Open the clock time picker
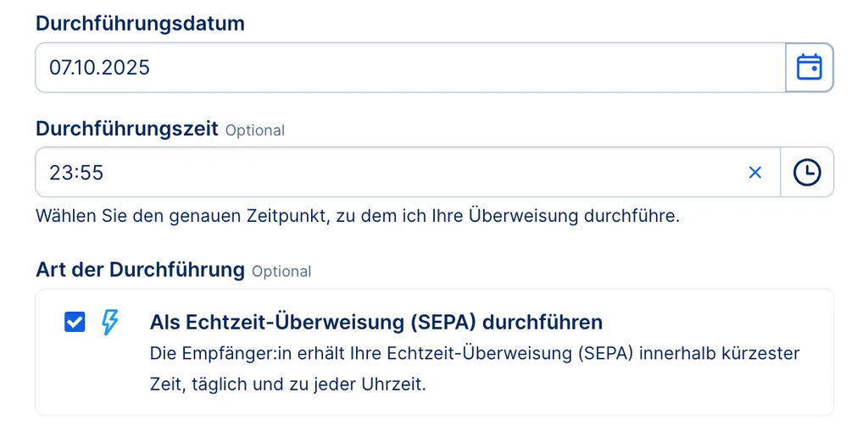The height and width of the screenshot is (431, 868). pyautogui.click(x=806, y=173)
